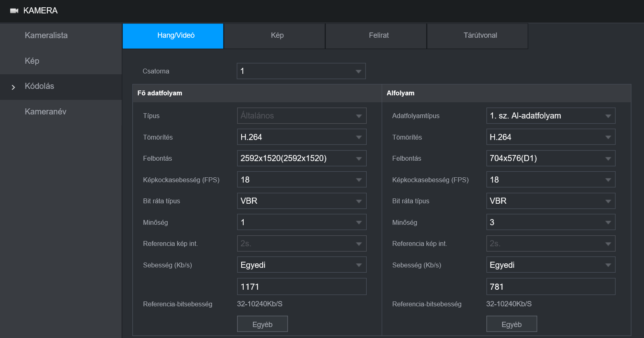Open substream Sebesség Egyedi dropdown
The image size is (644, 338).
[x=550, y=265]
